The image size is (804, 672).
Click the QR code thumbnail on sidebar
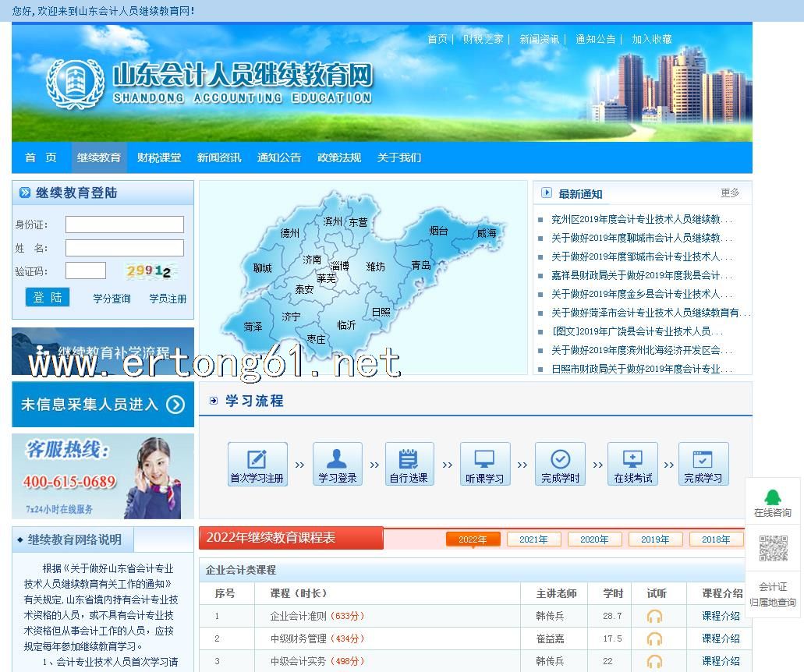tap(773, 548)
